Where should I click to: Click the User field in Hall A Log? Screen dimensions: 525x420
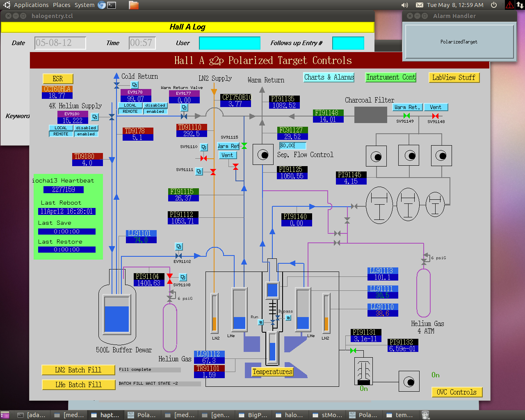click(x=230, y=43)
